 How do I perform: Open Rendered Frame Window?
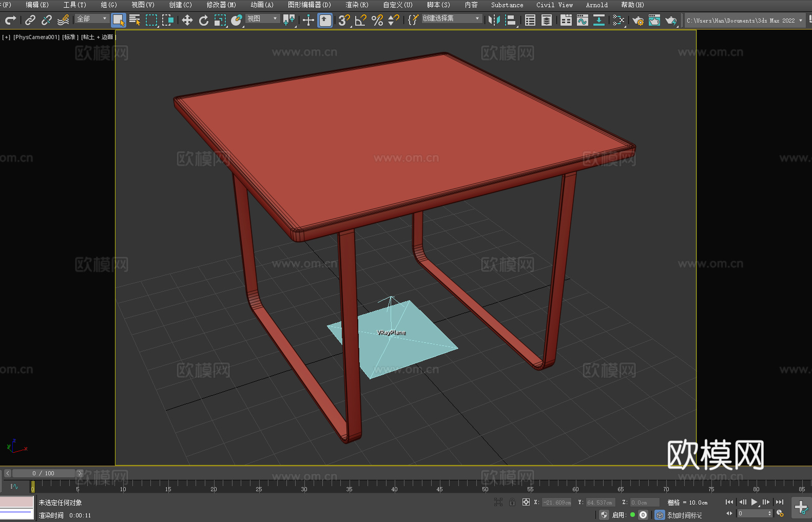tap(654, 20)
